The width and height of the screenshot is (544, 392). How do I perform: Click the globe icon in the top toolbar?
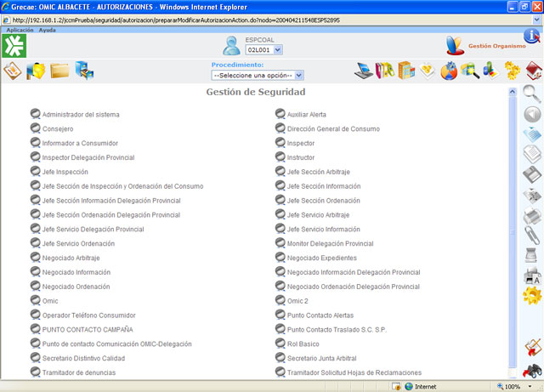(449, 70)
